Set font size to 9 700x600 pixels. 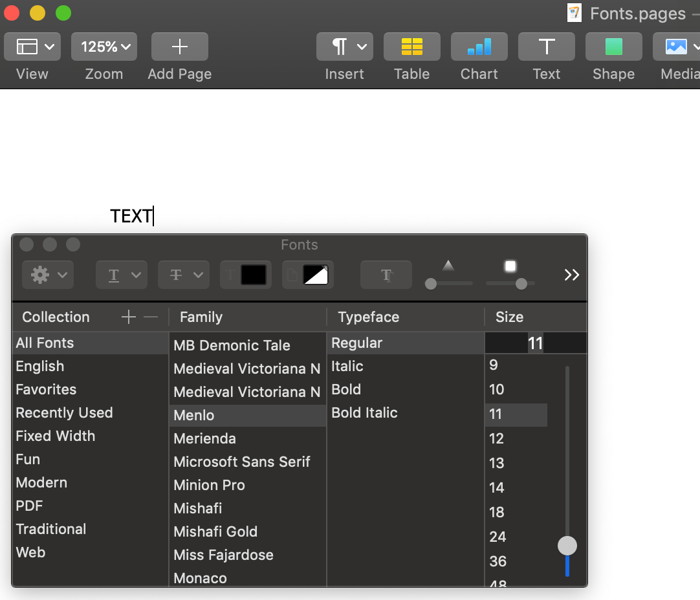click(x=516, y=365)
